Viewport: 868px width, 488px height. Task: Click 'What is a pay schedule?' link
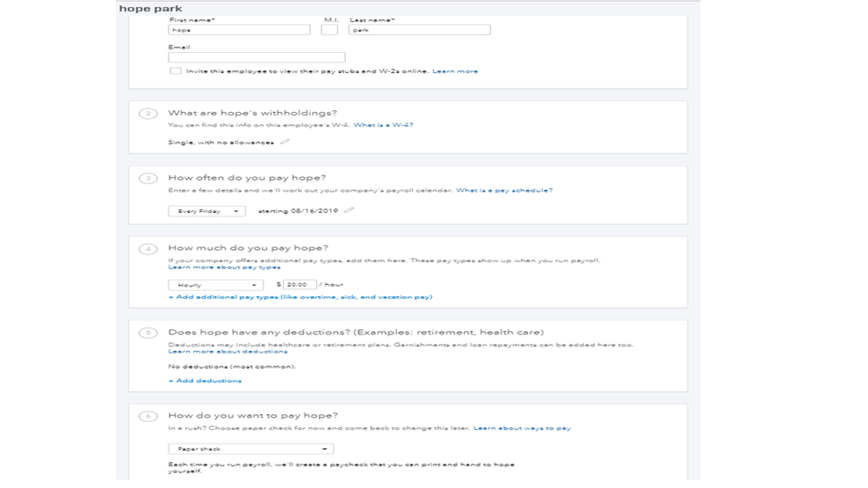504,190
